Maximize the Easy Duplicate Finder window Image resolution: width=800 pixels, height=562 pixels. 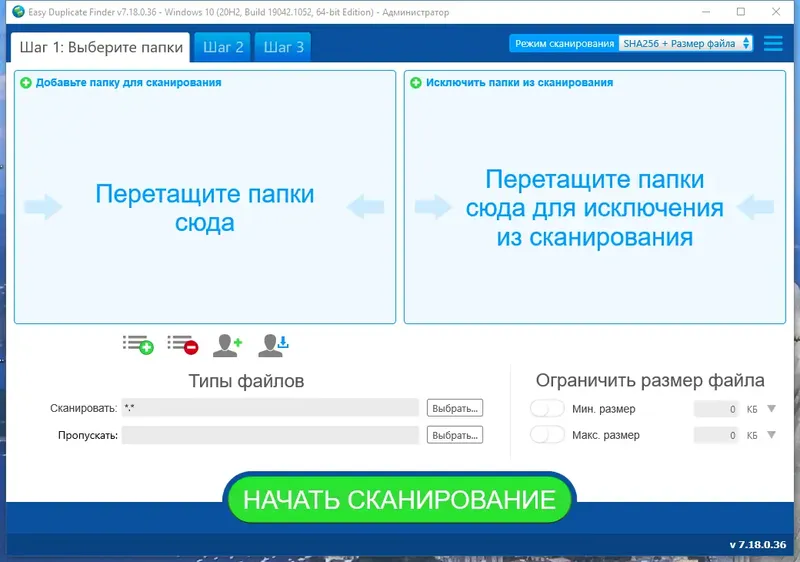(x=741, y=12)
